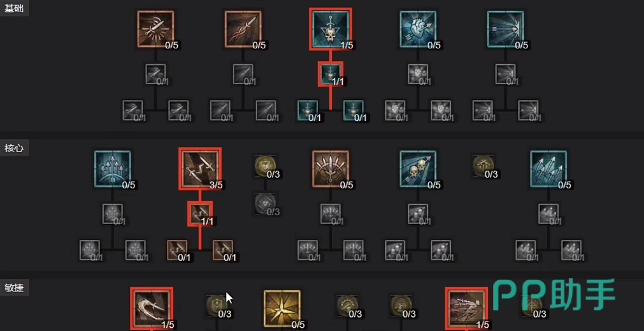Select the 核心 section label
The width and height of the screenshot is (644, 331).
coord(14,148)
